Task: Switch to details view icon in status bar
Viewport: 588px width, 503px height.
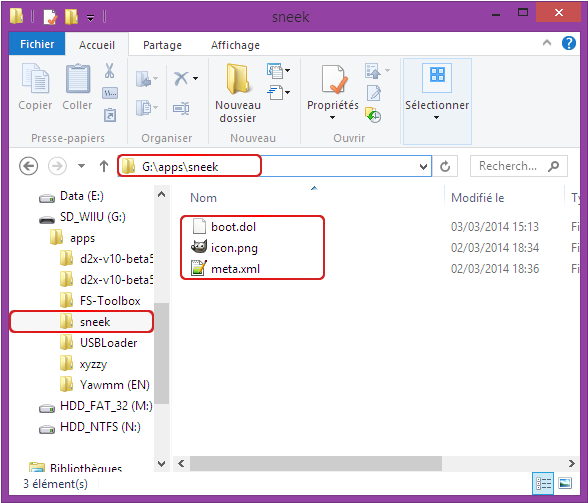Action: tap(543, 483)
